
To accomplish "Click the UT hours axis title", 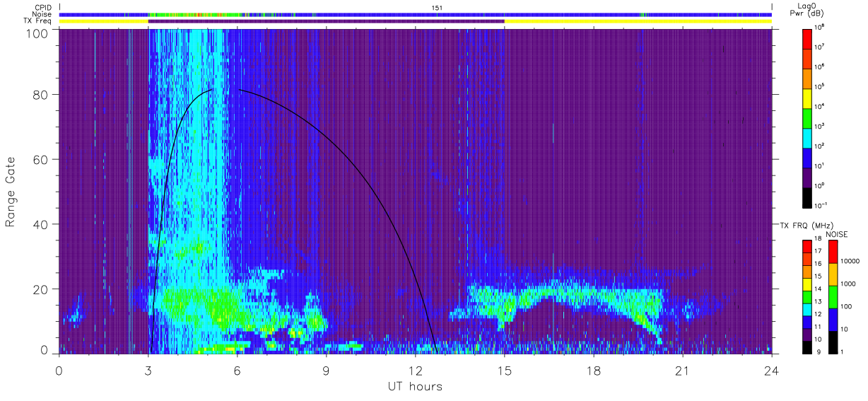I will tap(414, 386).
